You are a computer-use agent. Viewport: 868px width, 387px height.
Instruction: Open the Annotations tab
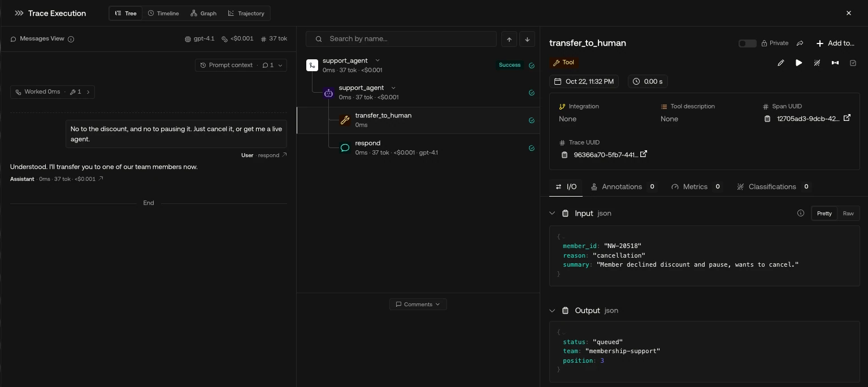point(623,186)
